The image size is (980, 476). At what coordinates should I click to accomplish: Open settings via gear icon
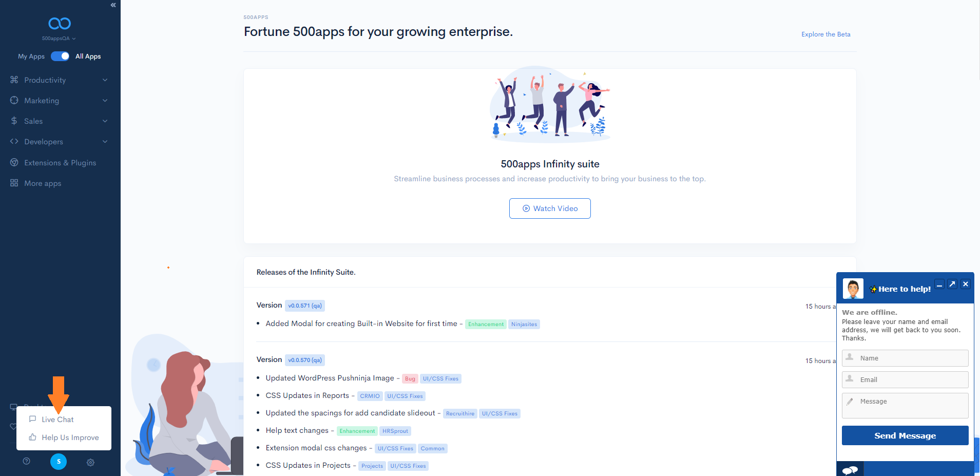[90, 462]
